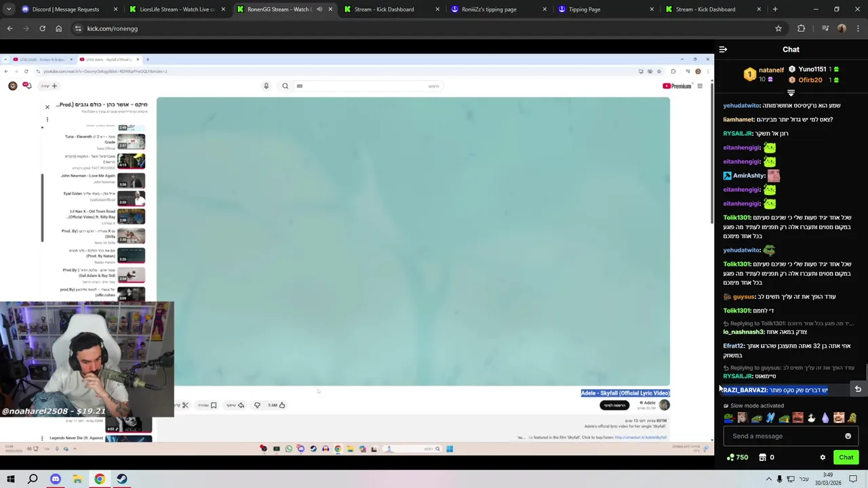Open the Chrome extensions menu
This screenshot has width=868, height=488.
click(802, 28)
